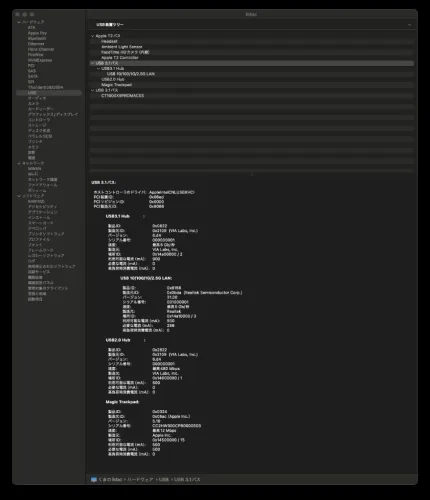430x500 pixels.
Task: Select SATA in the sidebar
Action: (x=33, y=76)
